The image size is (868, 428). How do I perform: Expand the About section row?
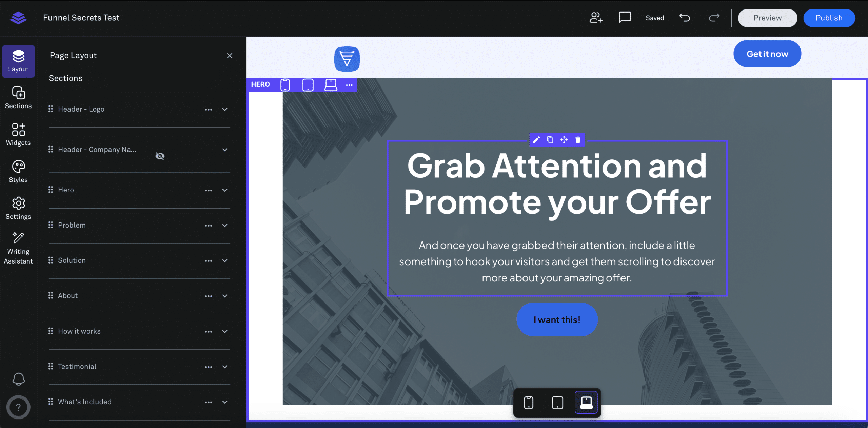coord(225,296)
